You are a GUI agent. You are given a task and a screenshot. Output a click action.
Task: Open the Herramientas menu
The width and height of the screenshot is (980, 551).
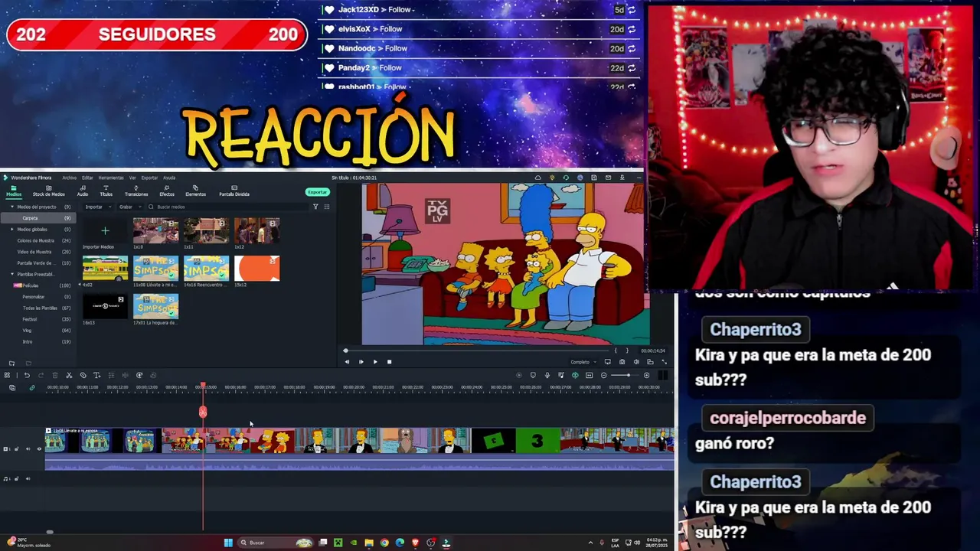[x=111, y=178]
